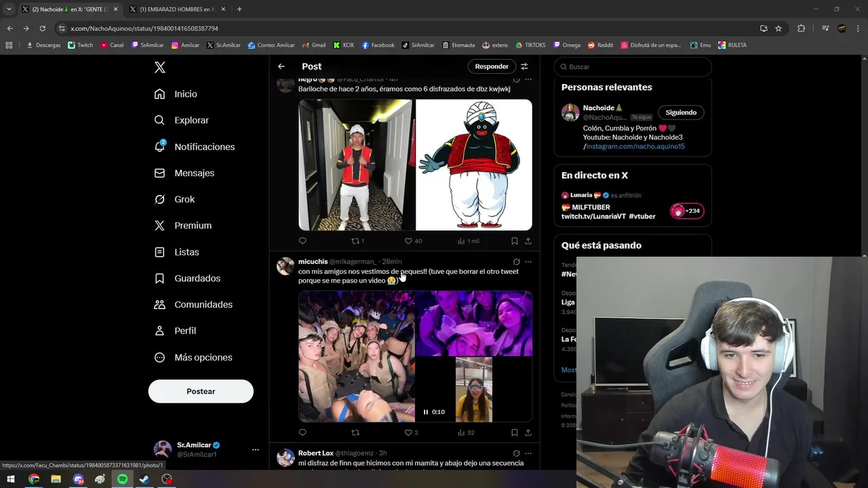Open Mr. Popo cartoon image
Image resolution: width=868 pixels, height=488 pixels.
[474, 165]
